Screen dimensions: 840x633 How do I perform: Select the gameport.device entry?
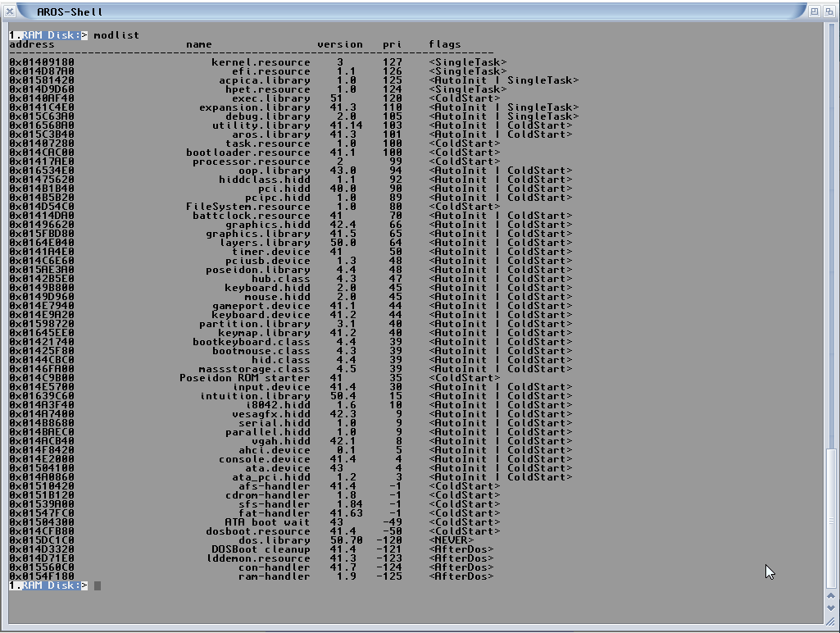[x=261, y=306]
